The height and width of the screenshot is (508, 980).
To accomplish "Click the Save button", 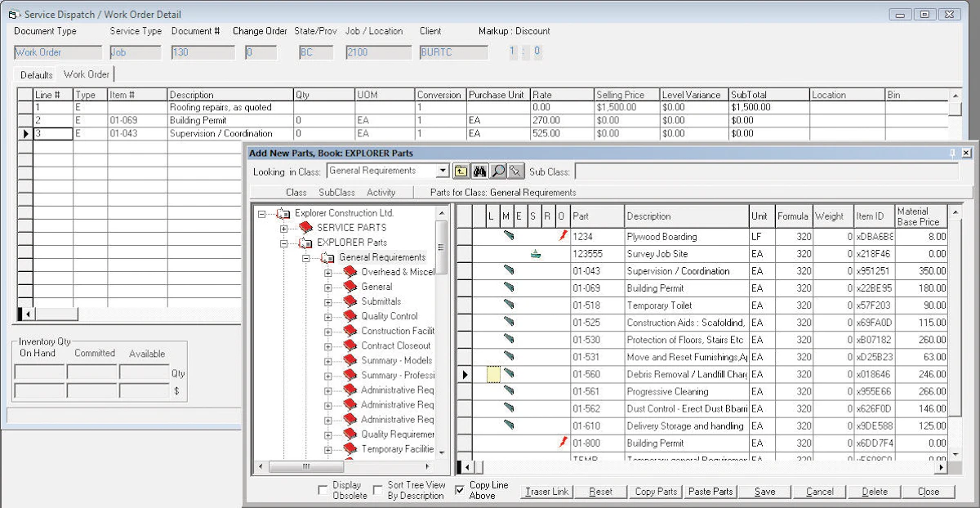I will click(x=765, y=492).
